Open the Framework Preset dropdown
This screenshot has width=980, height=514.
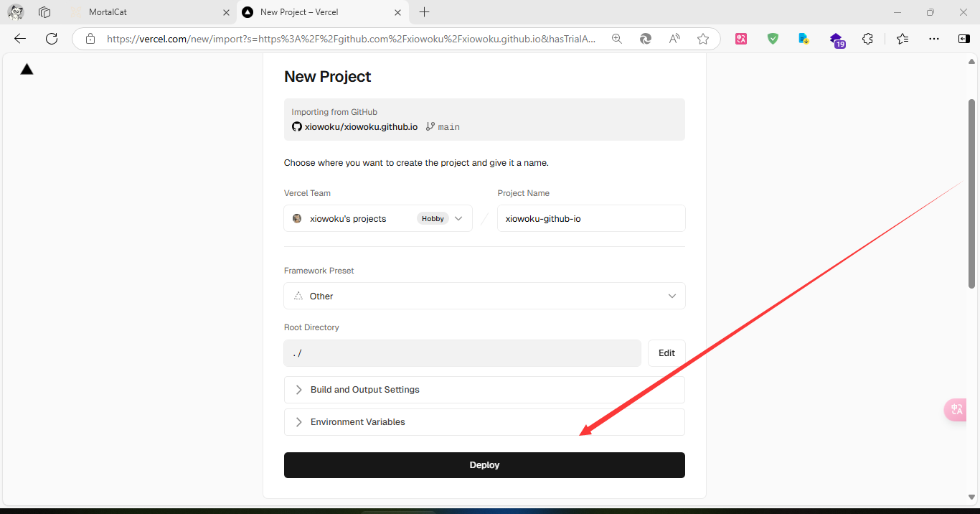(484, 296)
